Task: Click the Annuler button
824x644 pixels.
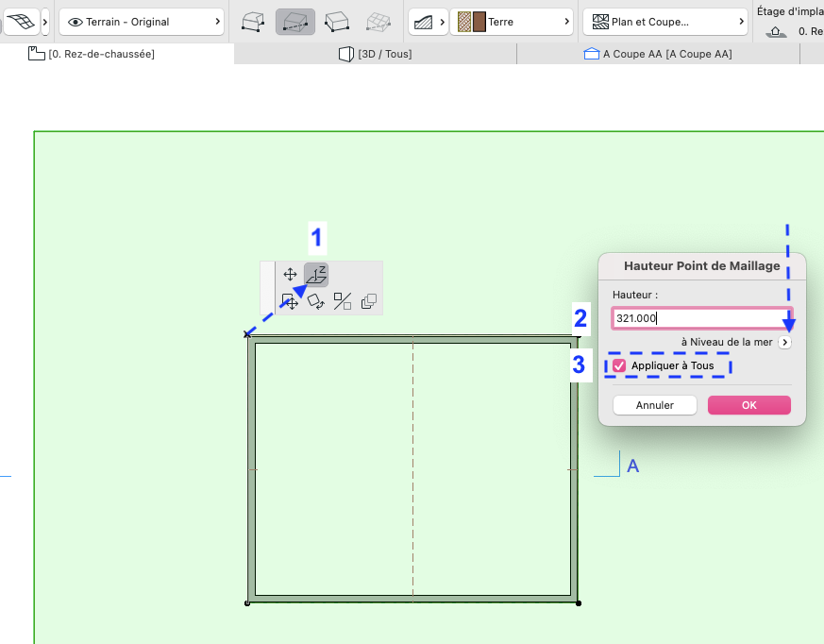Action: coord(655,405)
